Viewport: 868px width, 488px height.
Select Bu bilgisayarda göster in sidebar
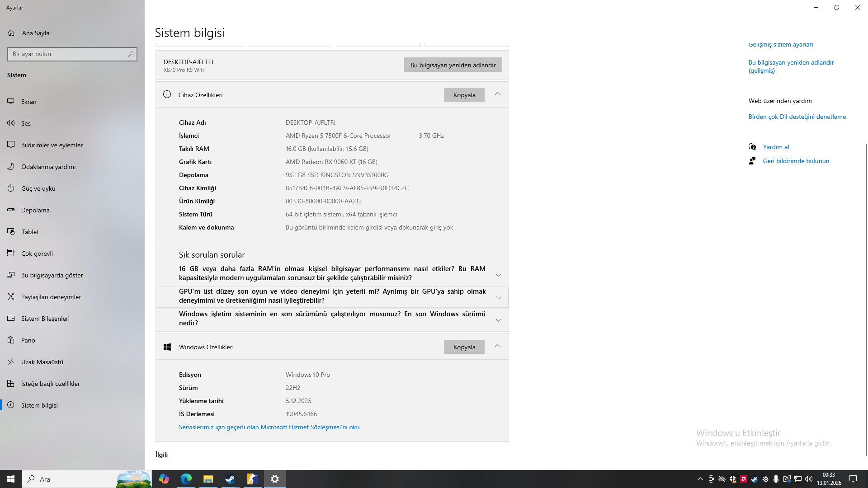tap(72, 275)
